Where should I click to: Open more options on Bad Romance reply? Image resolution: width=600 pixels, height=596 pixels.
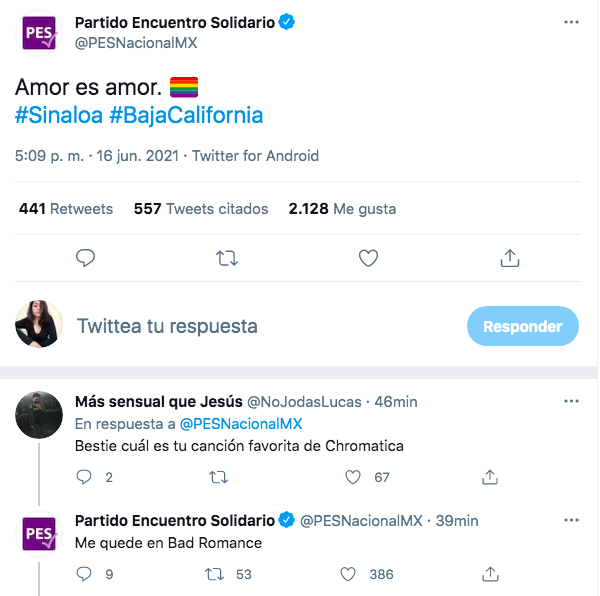(571, 520)
